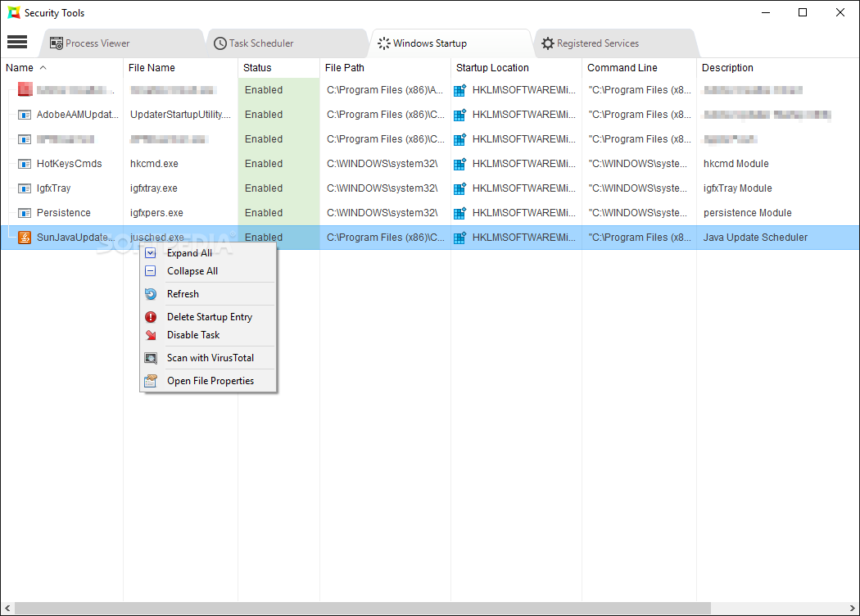This screenshot has width=860, height=616.
Task: Click Java Update Scheduler description
Action: 755,238
